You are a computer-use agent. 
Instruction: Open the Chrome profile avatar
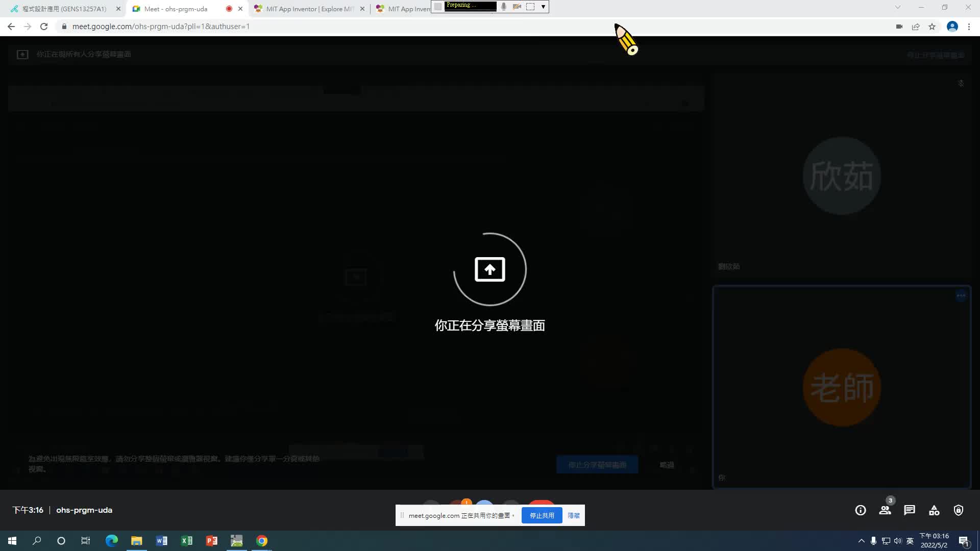point(952,27)
